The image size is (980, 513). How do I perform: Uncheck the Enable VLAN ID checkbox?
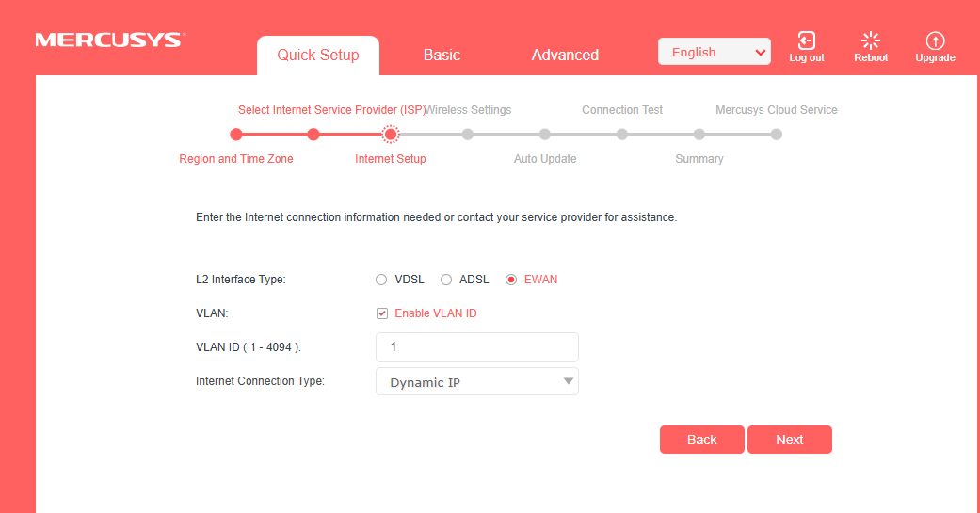[382, 313]
